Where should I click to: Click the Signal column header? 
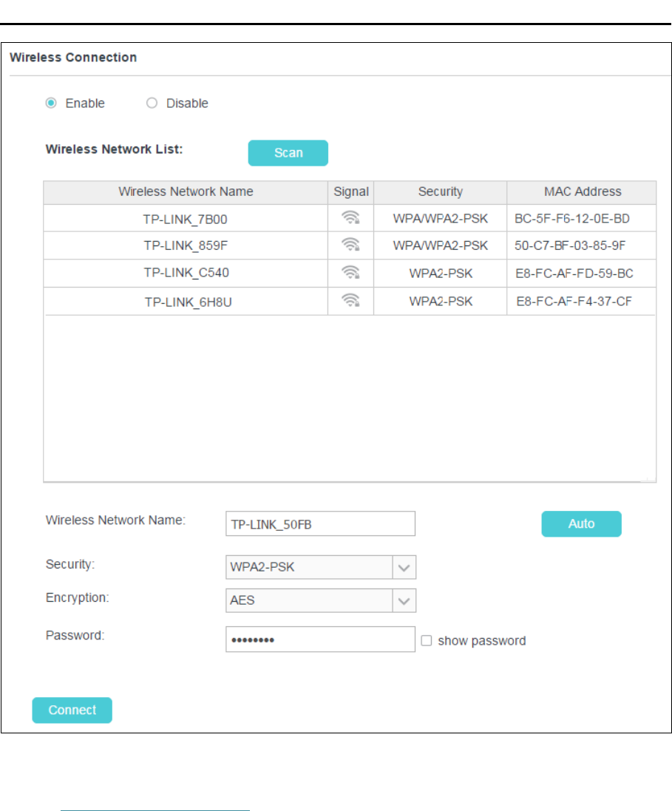click(x=350, y=191)
